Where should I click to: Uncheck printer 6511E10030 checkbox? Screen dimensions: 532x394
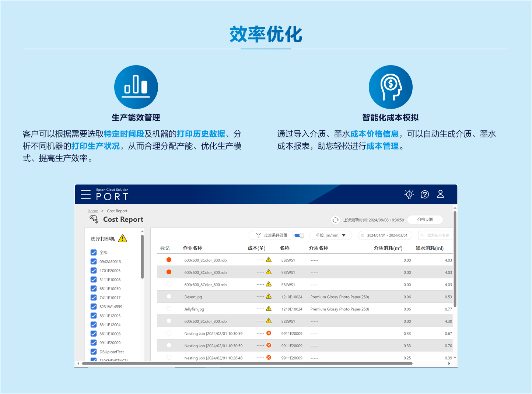point(94,288)
